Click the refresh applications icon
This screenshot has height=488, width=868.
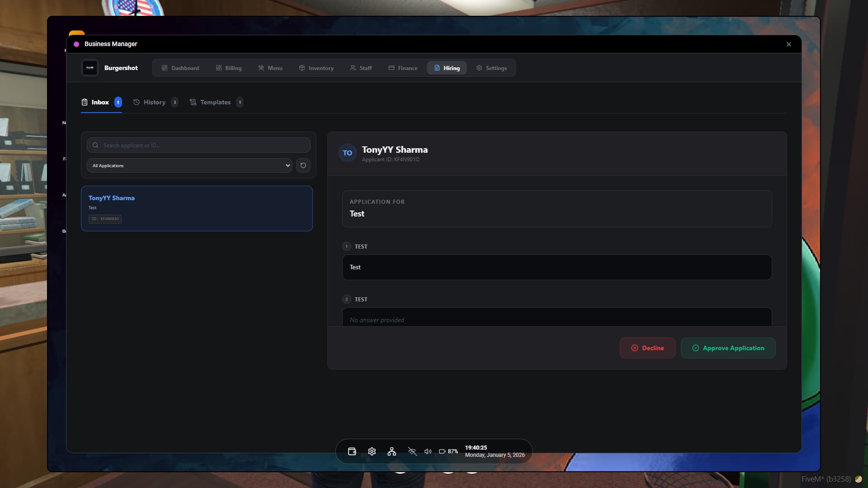(303, 165)
